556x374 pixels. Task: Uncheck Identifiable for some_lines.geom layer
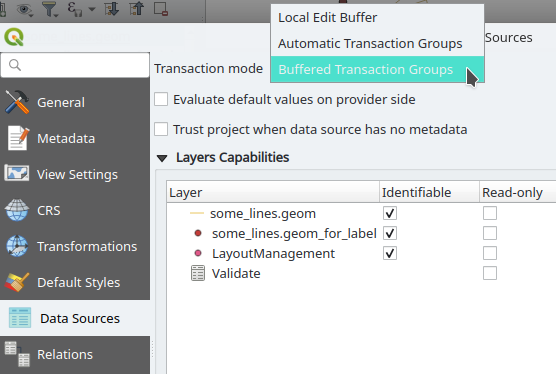[x=390, y=213]
